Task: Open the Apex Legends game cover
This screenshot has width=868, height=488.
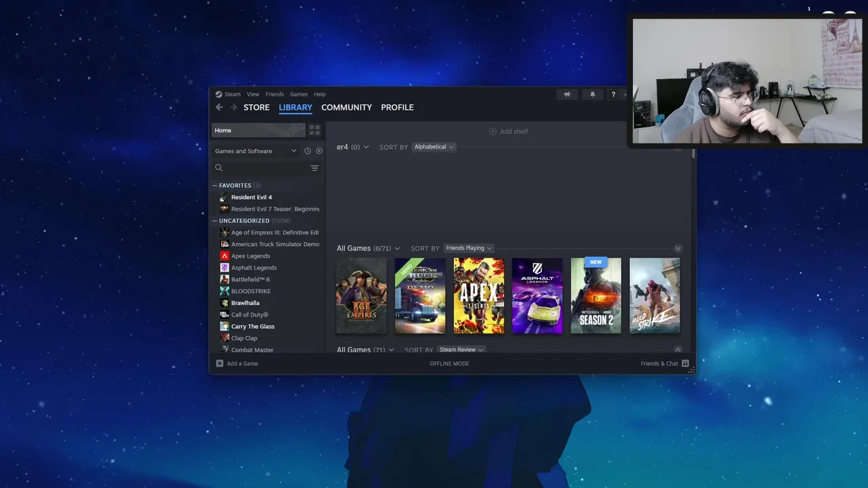Action: [x=479, y=296]
